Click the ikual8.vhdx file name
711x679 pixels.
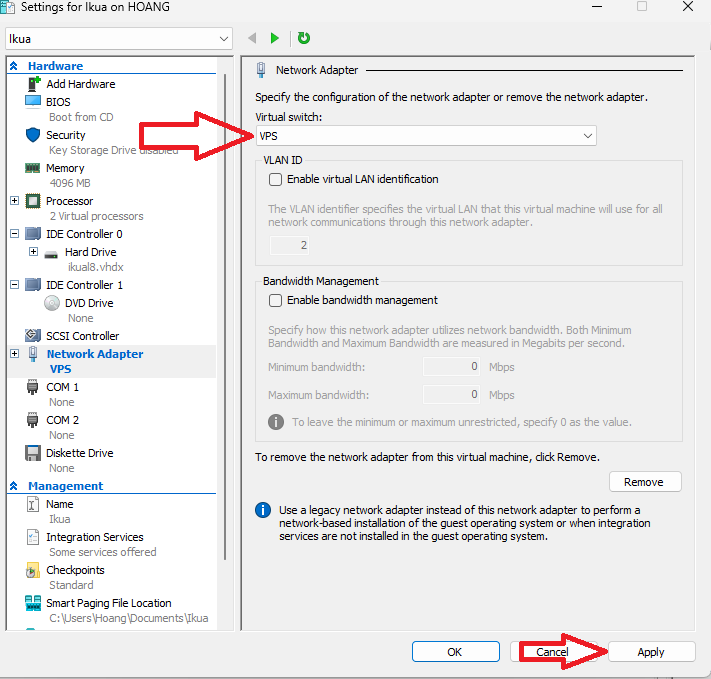[x=96, y=267]
